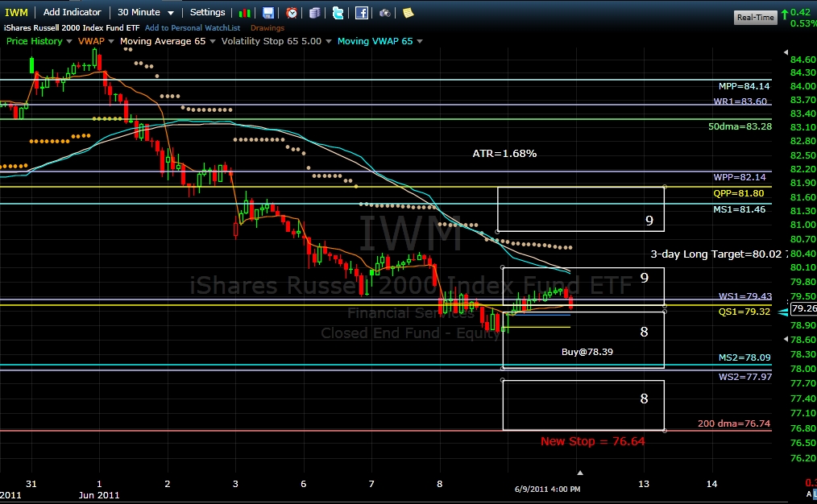817x504 pixels.
Task: Click the triangle marker beside the 84.60 price
Action: [786, 52]
